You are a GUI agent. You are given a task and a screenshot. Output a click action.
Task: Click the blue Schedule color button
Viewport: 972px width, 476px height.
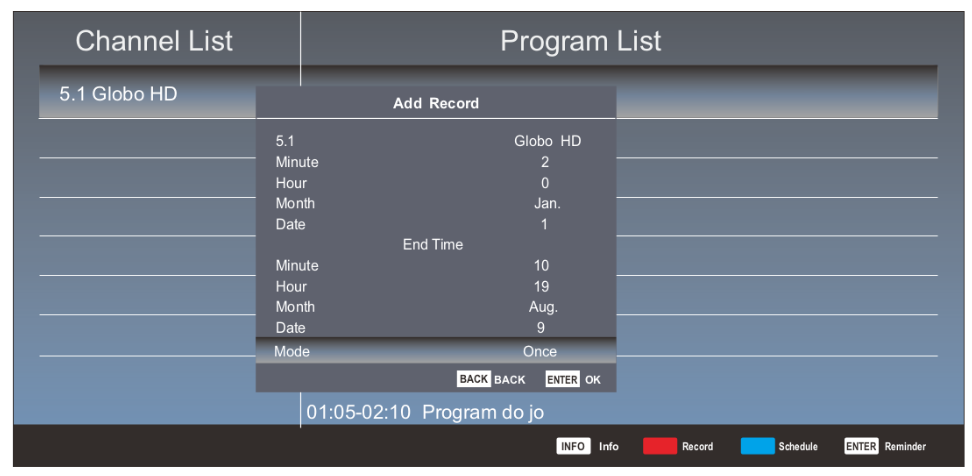click(x=757, y=446)
